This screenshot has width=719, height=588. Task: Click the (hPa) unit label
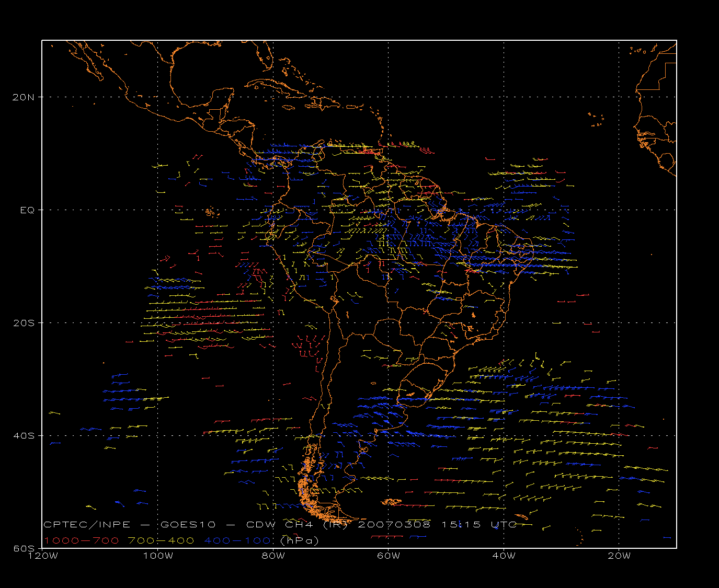pyautogui.click(x=299, y=540)
